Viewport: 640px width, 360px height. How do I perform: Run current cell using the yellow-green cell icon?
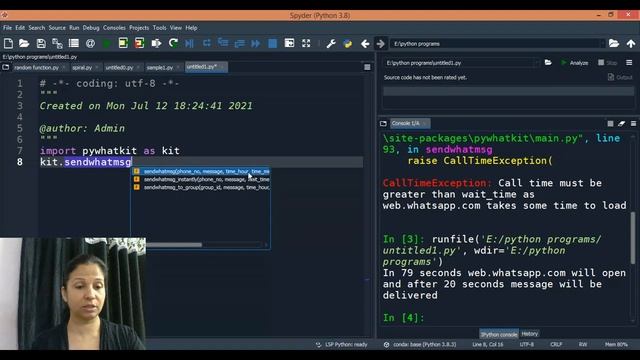tap(123, 43)
